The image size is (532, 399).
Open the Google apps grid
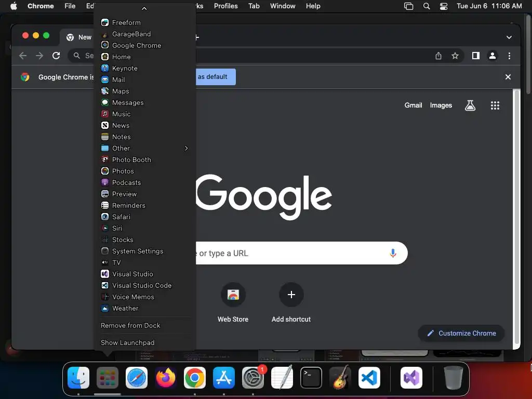pyautogui.click(x=495, y=105)
